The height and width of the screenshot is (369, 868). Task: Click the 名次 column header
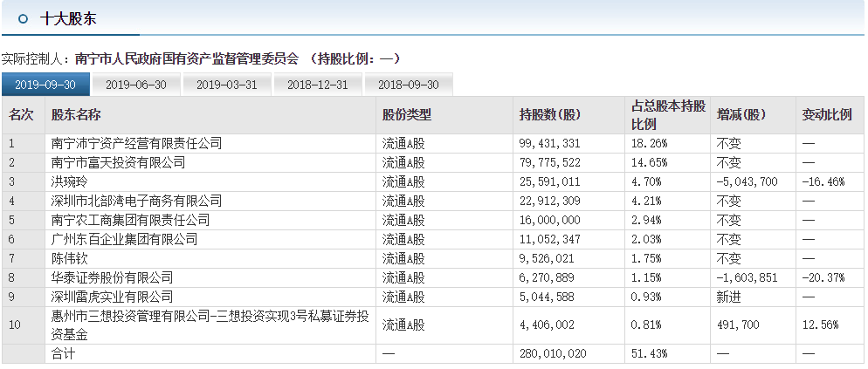coord(21,115)
